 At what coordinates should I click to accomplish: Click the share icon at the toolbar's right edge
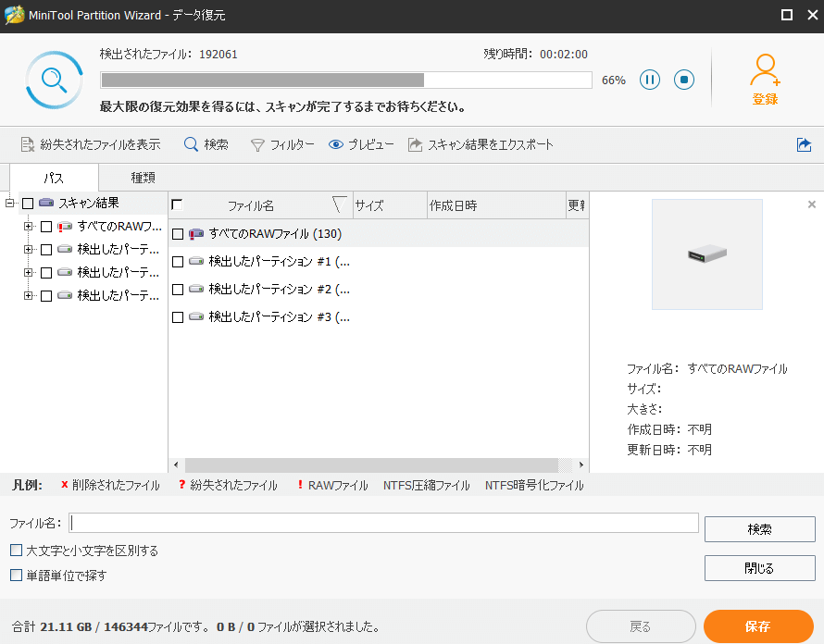tap(805, 144)
